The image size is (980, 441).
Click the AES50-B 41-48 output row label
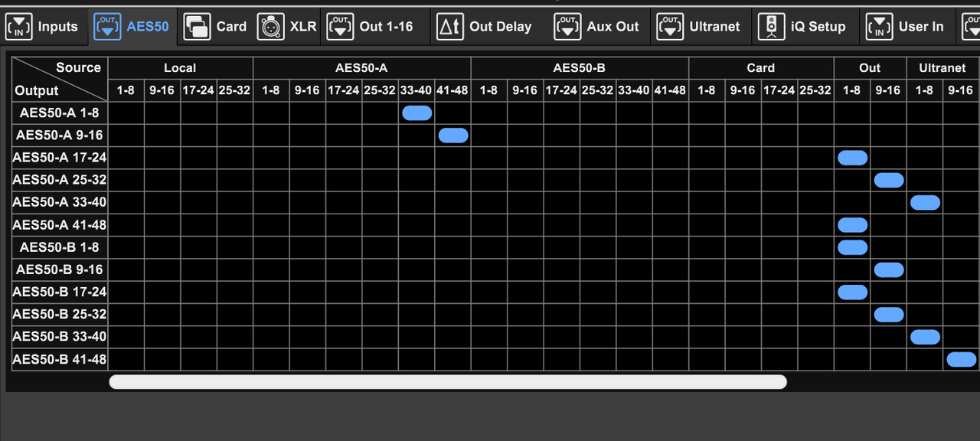(60, 359)
